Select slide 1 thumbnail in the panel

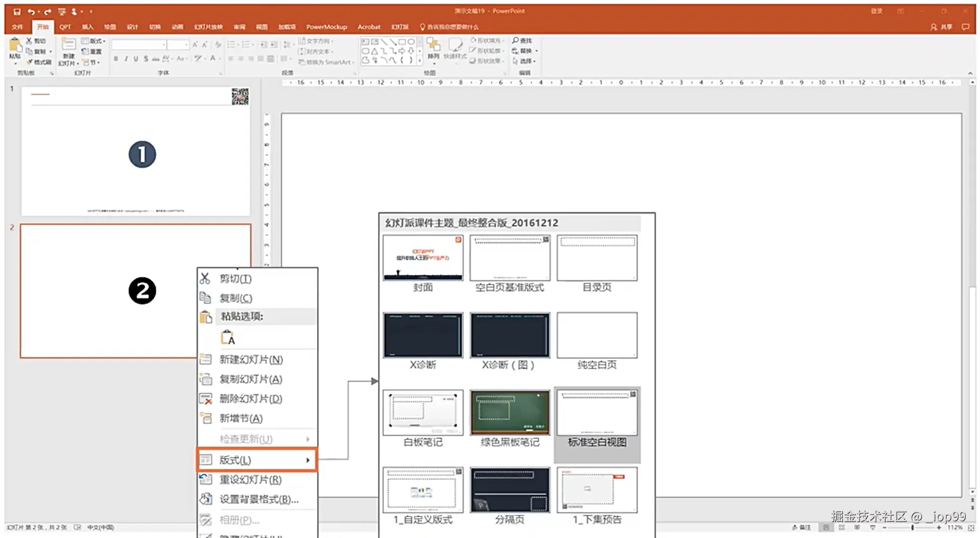point(136,151)
